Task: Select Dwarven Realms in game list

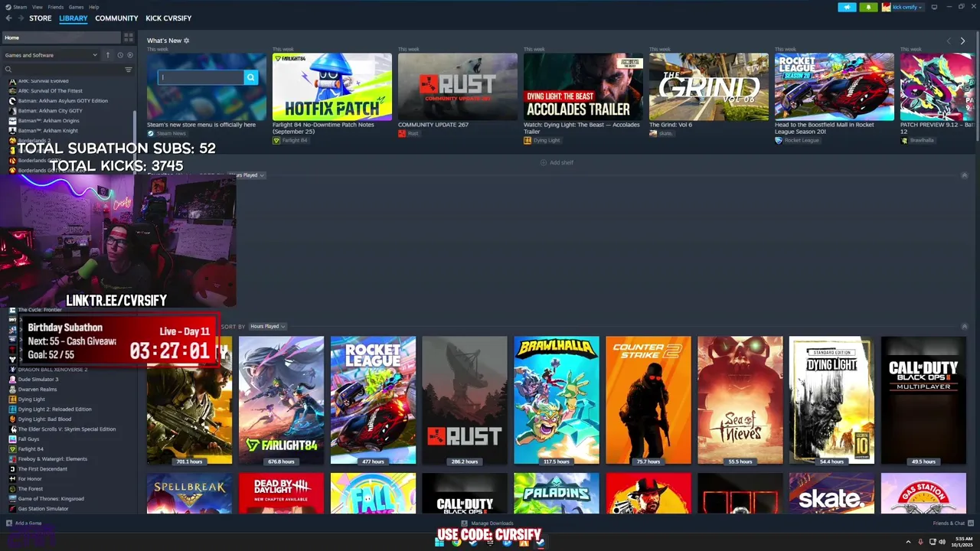Action: (x=38, y=390)
